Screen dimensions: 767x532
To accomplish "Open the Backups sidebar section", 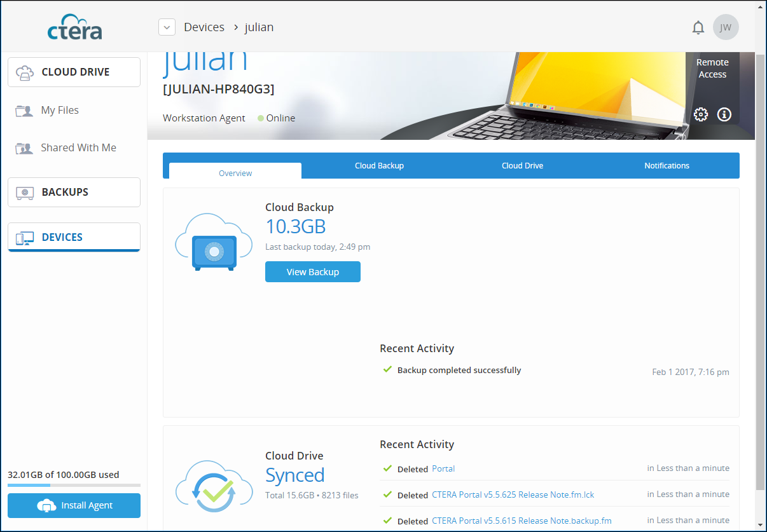I will tap(74, 192).
